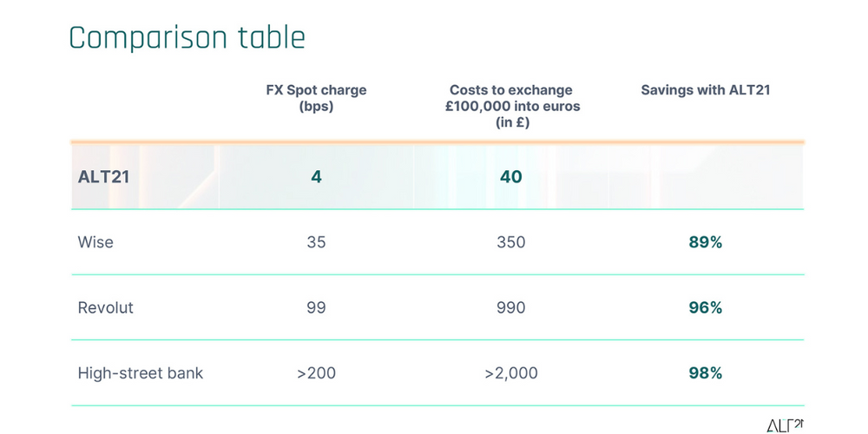Select the Wise row label
The height and width of the screenshot is (434, 868).
point(95,242)
